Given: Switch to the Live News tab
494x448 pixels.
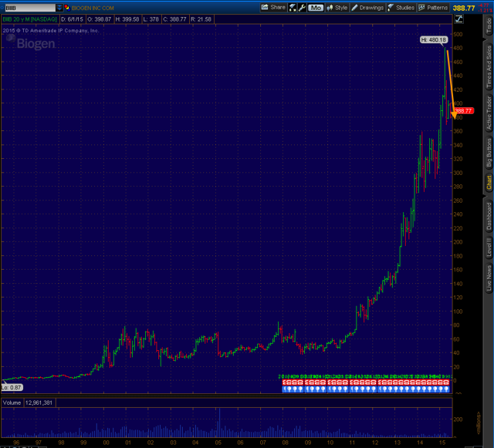Looking at the screenshot, I should pos(489,278).
